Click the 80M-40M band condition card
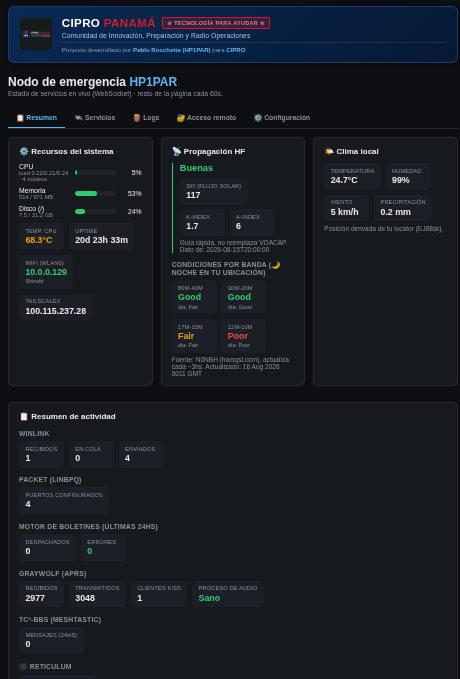 [x=194, y=297]
